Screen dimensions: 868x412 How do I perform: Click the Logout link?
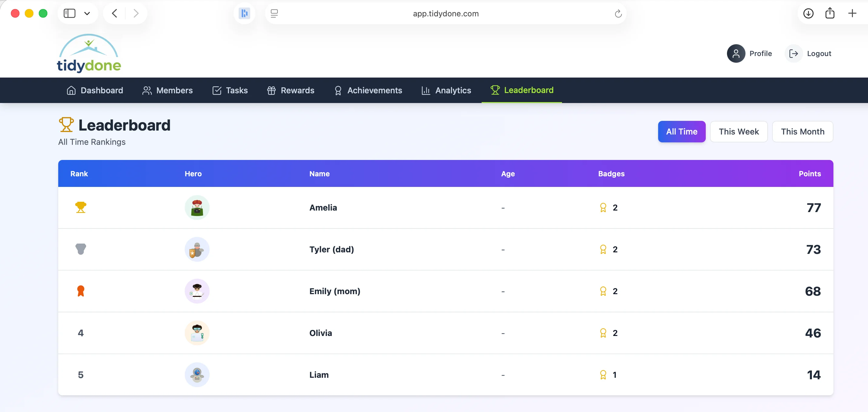(819, 54)
